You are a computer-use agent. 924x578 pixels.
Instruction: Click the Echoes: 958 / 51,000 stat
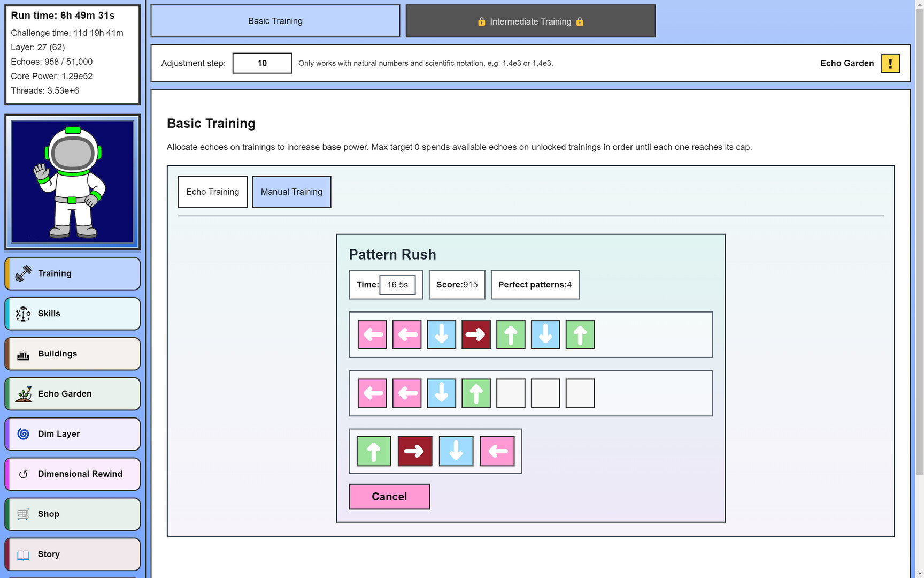point(52,62)
